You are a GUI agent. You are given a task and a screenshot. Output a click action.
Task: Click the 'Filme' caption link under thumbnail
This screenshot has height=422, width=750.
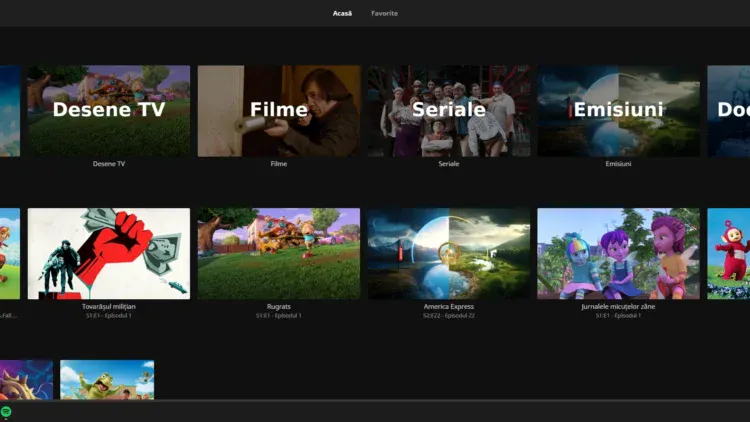[279, 164]
